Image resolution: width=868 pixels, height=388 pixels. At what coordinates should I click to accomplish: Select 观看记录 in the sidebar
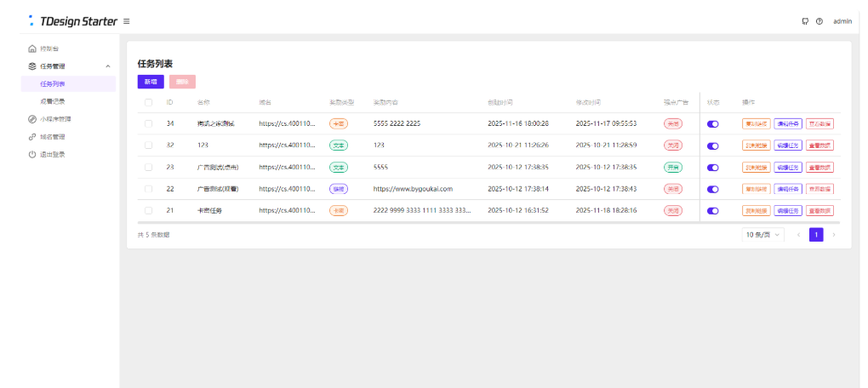coord(53,101)
